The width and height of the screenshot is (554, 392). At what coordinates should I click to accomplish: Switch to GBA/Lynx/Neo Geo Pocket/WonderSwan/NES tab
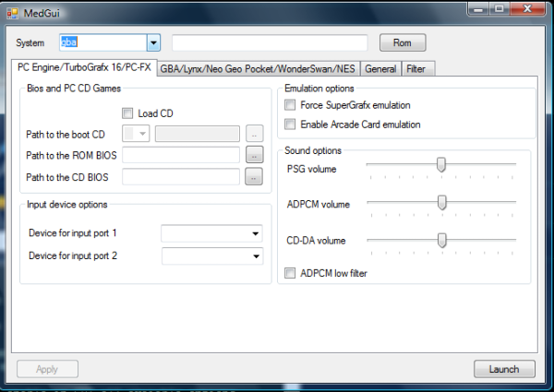[258, 68]
